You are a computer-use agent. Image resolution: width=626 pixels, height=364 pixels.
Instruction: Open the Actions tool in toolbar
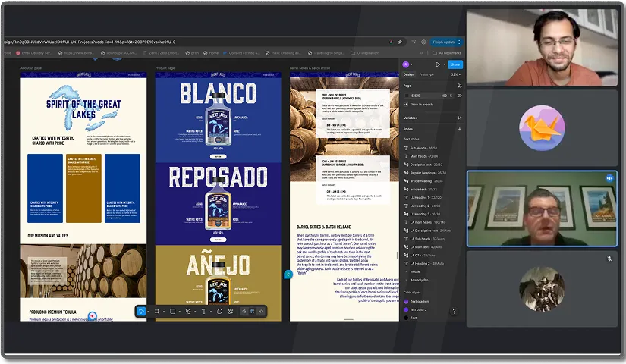(x=231, y=312)
